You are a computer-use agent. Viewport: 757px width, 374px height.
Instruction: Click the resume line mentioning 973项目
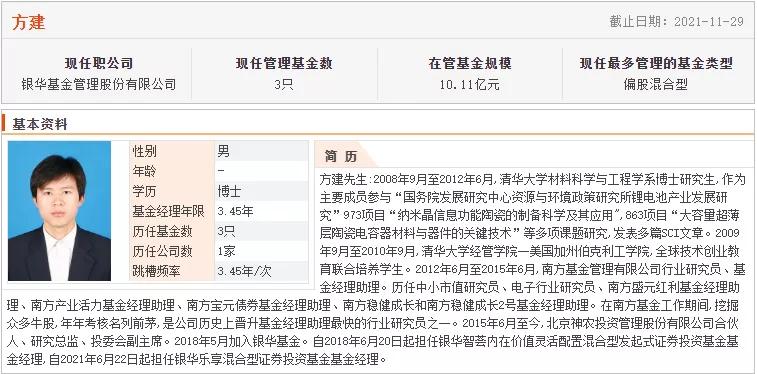pos(529,216)
